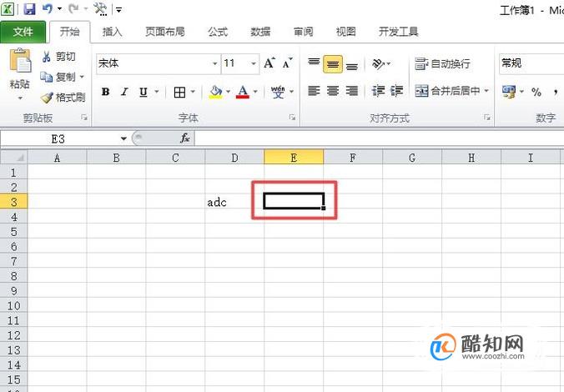Click the accounting number format icon
Screen dimensions: 564x392
[x=509, y=92]
